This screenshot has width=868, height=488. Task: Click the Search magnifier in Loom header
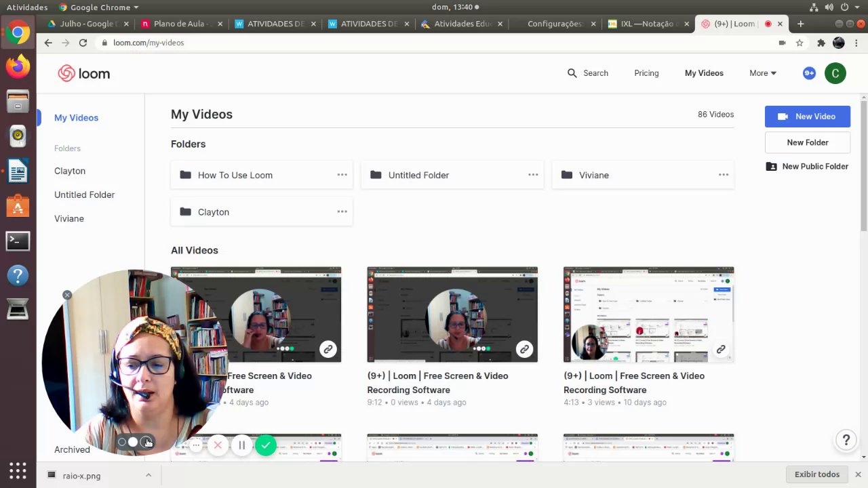572,73
